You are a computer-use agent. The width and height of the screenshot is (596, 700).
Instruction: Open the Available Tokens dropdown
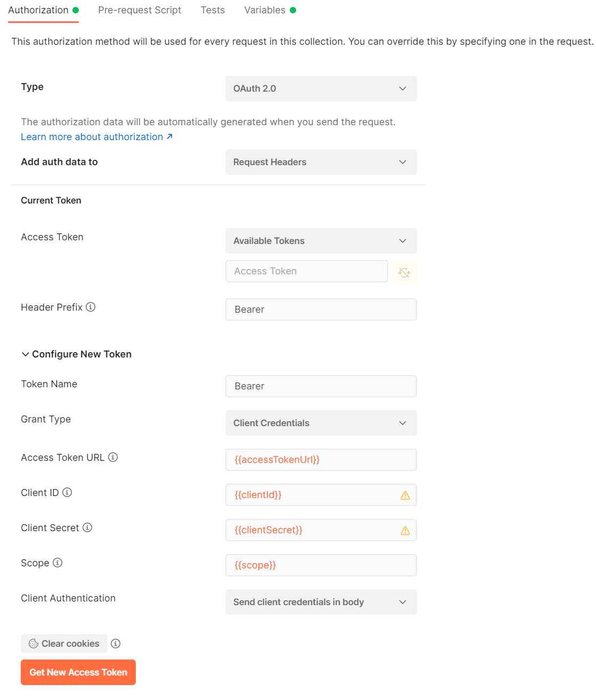pos(321,240)
